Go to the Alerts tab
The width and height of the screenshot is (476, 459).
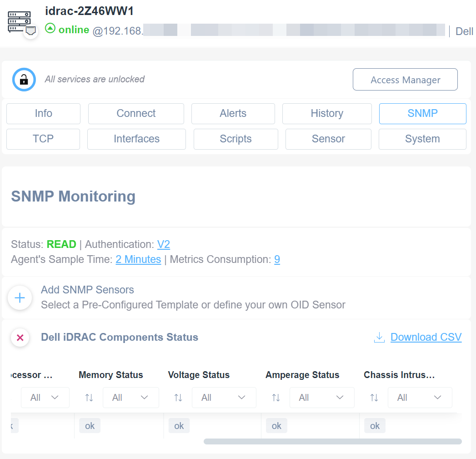(233, 114)
